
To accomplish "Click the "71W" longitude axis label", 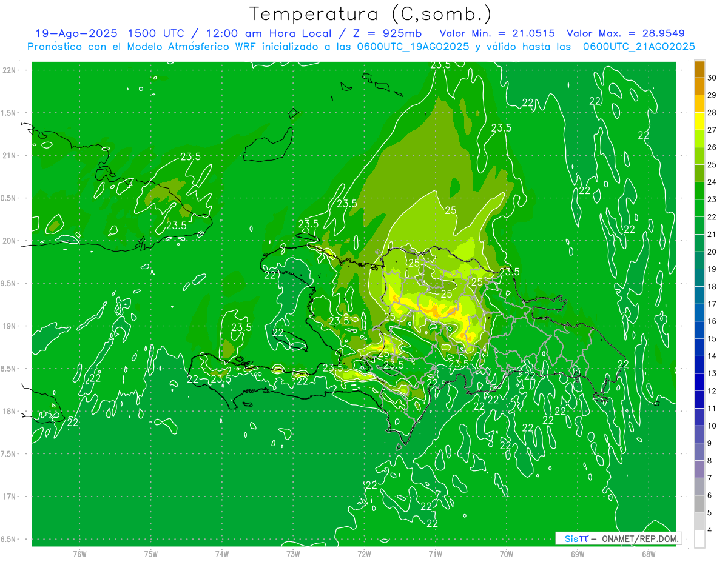I will point(435,554).
